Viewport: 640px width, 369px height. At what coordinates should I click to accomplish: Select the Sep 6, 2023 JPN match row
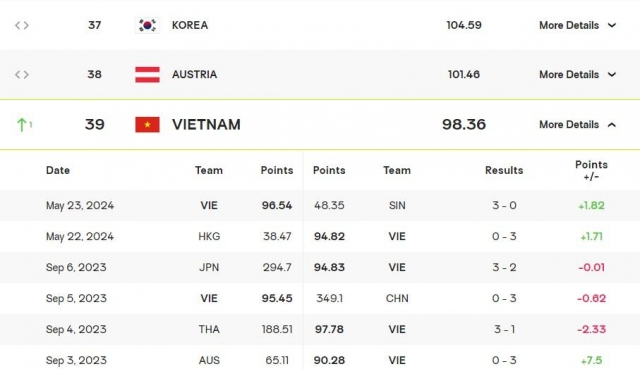pyautogui.click(x=320, y=267)
